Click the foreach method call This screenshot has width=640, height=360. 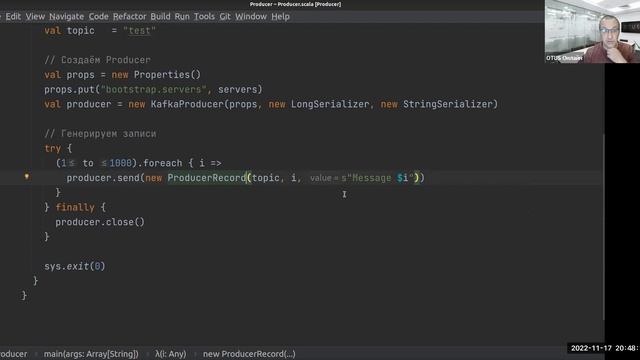[x=162, y=163]
